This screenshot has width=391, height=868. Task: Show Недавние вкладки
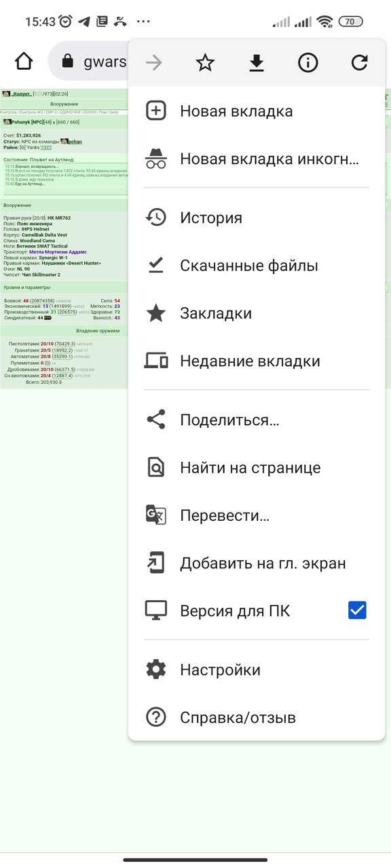pos(257,361)
